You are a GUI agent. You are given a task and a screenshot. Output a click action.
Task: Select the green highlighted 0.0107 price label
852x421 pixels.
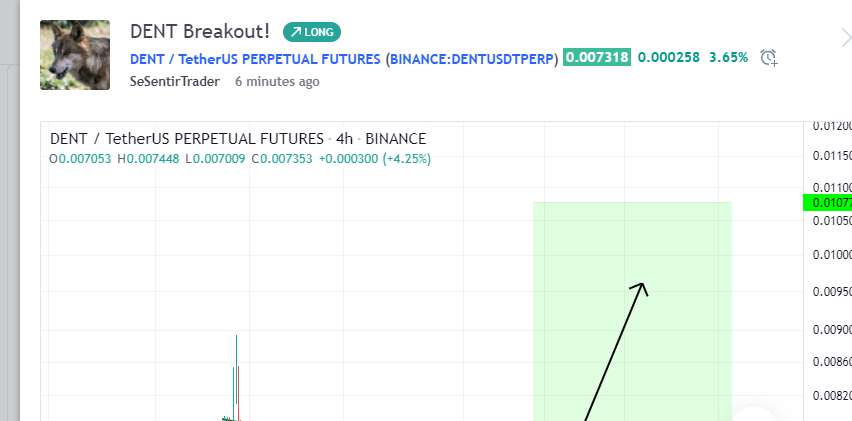tap(827, 203)
